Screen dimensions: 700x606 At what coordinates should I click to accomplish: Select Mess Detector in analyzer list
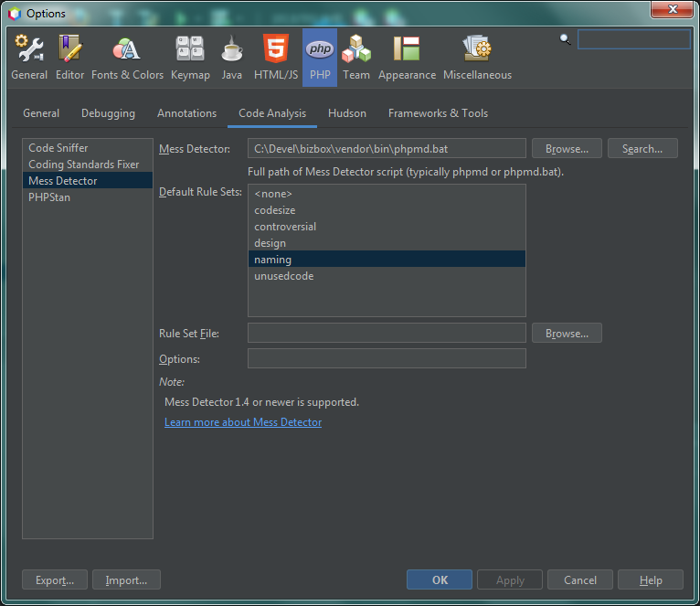click(x=88, y=180)
